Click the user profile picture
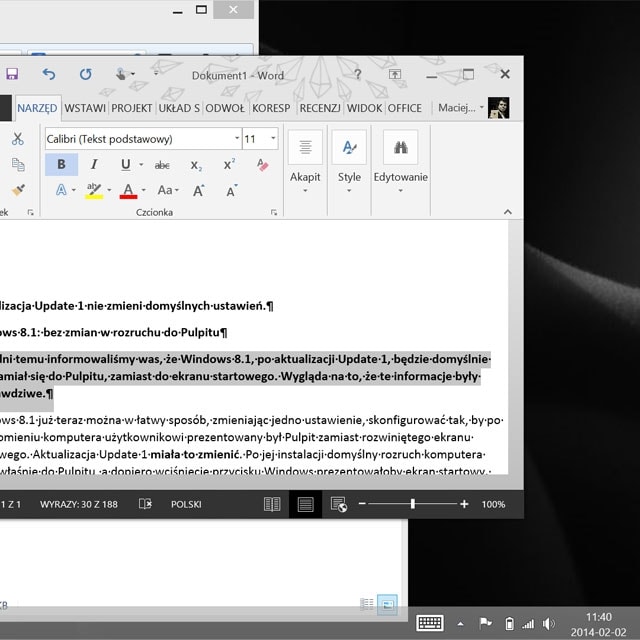 pyautogui.click(x=498, y=108)
